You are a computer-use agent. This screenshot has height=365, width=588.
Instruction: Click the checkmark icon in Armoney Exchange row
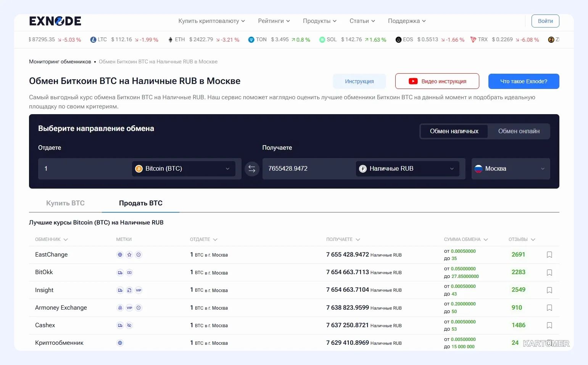tap(139, 308)
